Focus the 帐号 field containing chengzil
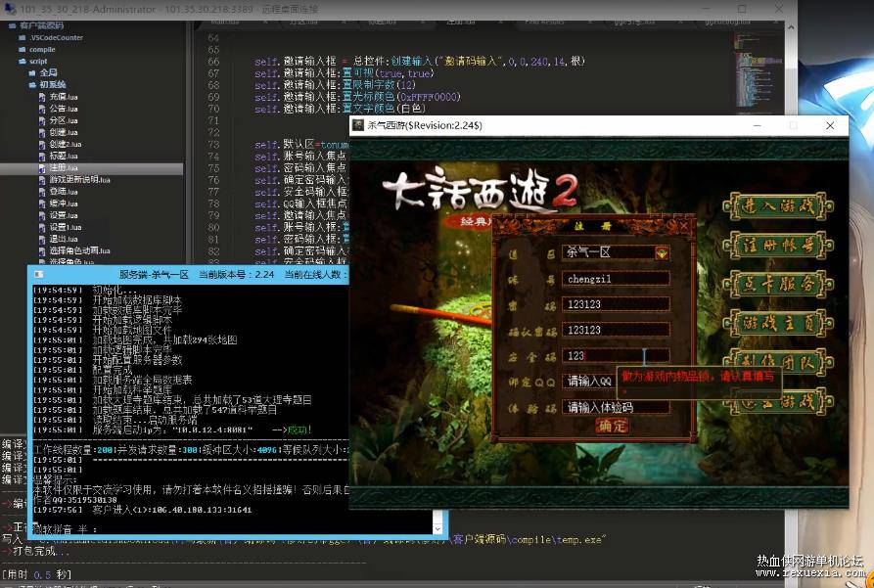 coord(616,279)
